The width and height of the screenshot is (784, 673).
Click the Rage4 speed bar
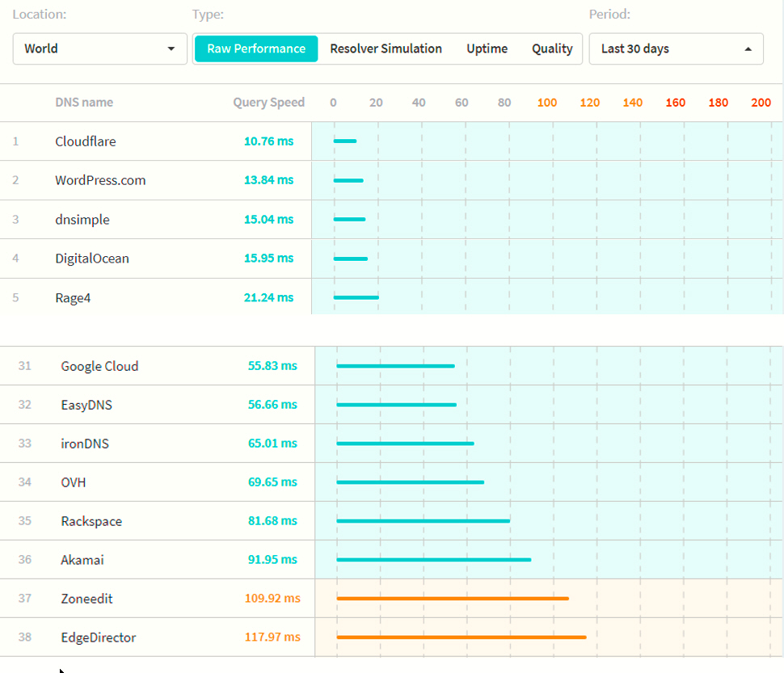356,298
